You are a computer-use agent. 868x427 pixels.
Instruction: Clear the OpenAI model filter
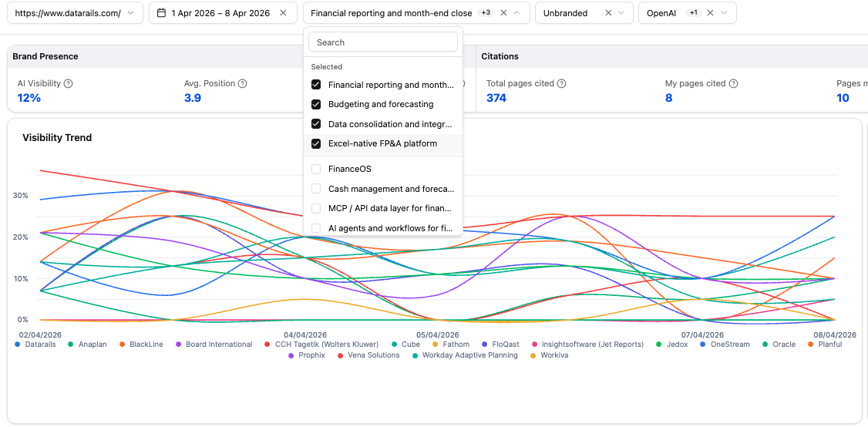coord(710,13)
